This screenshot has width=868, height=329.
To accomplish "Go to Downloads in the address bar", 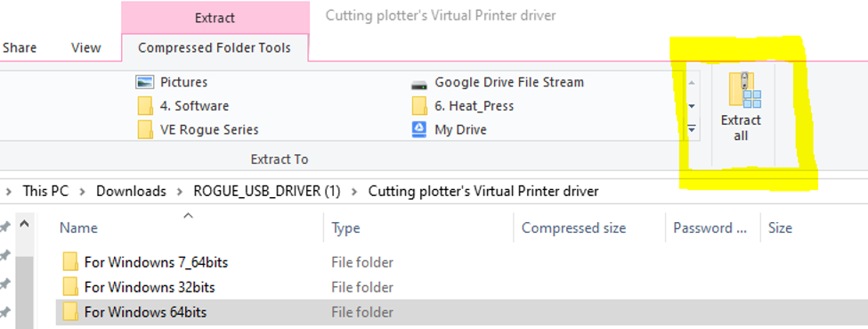I will point(131,192).
